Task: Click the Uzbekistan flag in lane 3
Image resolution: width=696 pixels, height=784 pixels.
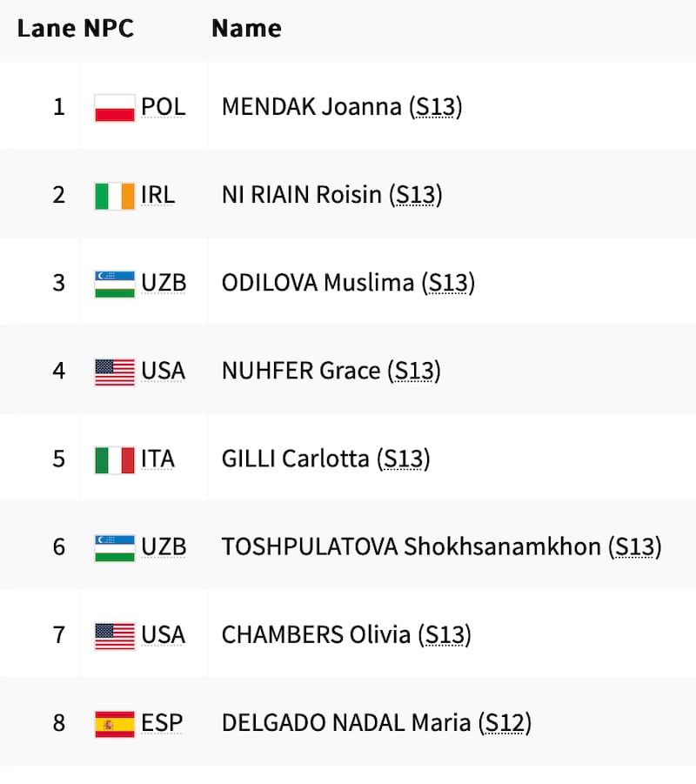Action: pos(115,284)
